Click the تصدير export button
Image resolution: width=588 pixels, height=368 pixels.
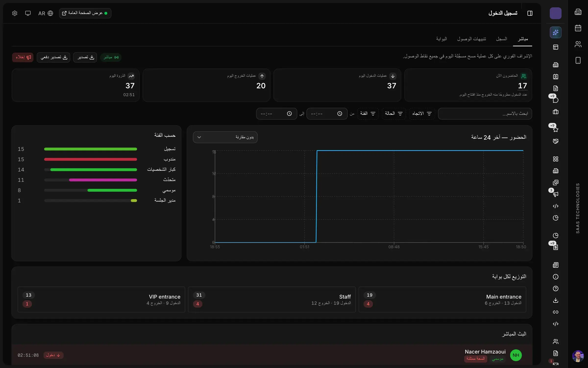click(85, 57)
